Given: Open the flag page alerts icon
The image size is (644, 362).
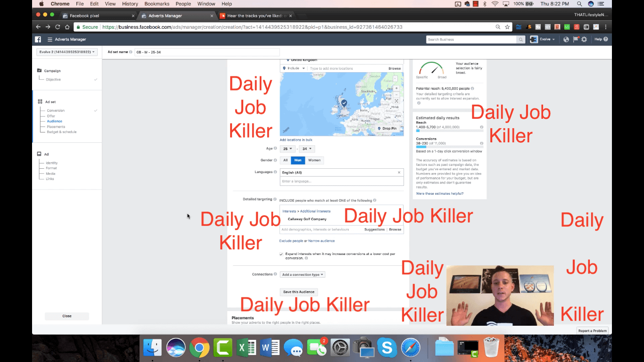Looking at the screenshot, I should coord(576,40).
